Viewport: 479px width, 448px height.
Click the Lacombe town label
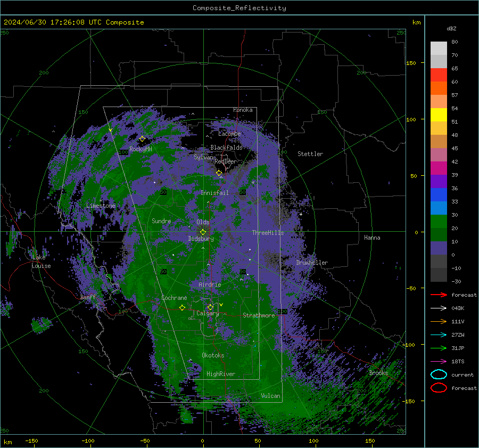pyautogui.click(x=229, y=134)
